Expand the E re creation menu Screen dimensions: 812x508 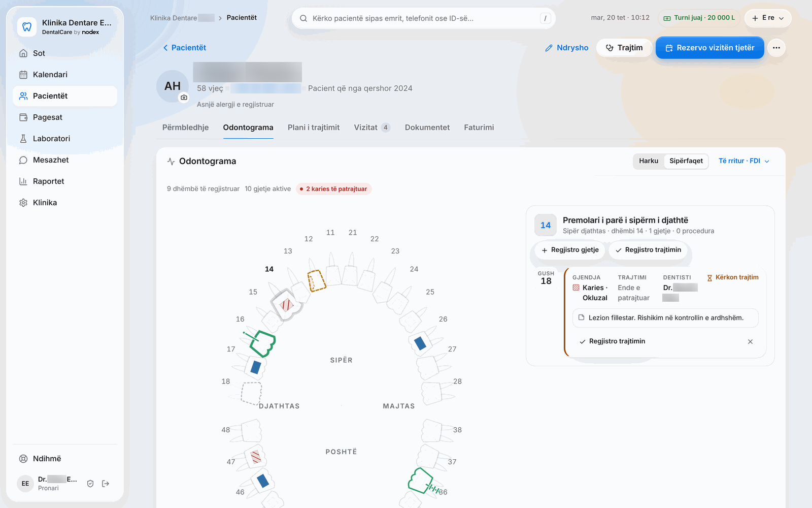pos(768,18)
